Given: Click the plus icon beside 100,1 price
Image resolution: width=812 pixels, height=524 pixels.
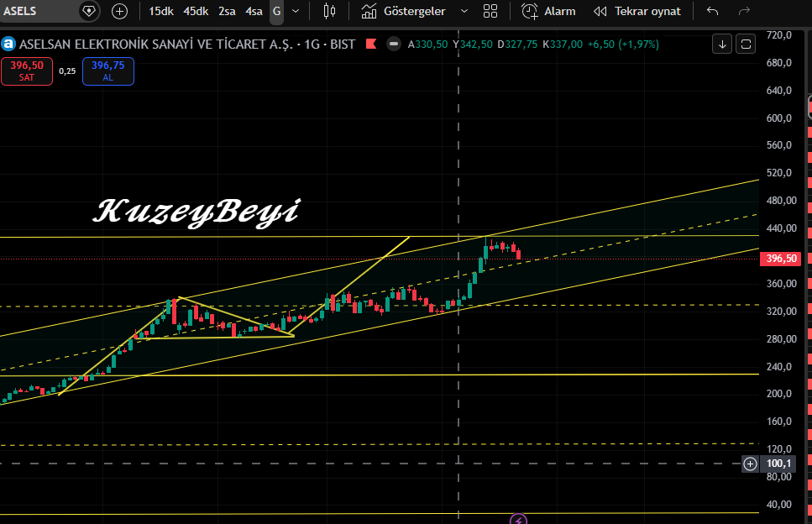Looking at the screenshot, I should coord(750,464).
